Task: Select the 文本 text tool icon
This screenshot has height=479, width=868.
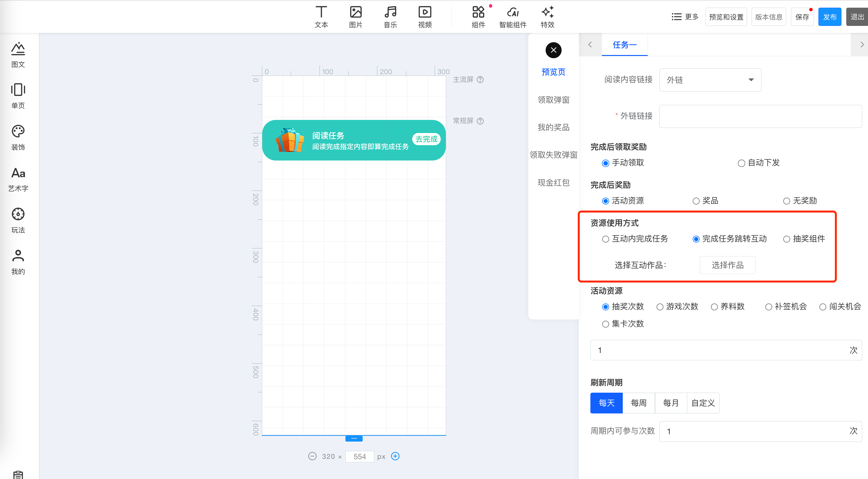Action: (321, 12)
